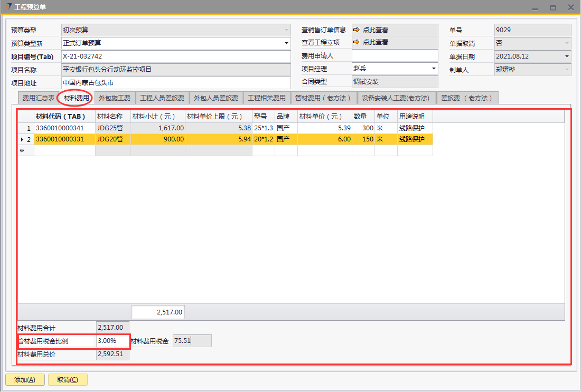Click the arrow icon beside 查销售订单信息

tap(357, 30)
